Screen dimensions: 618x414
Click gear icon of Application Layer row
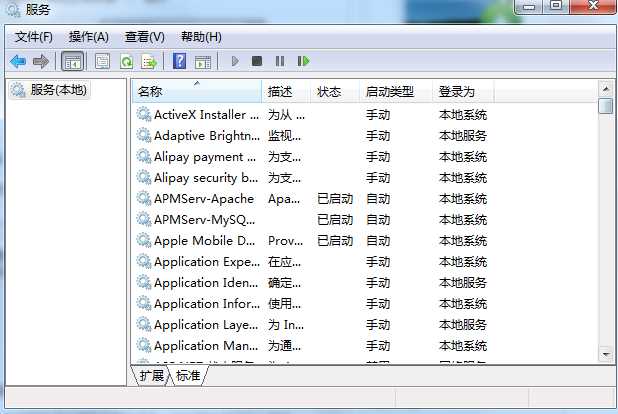(x=144, y=325)
